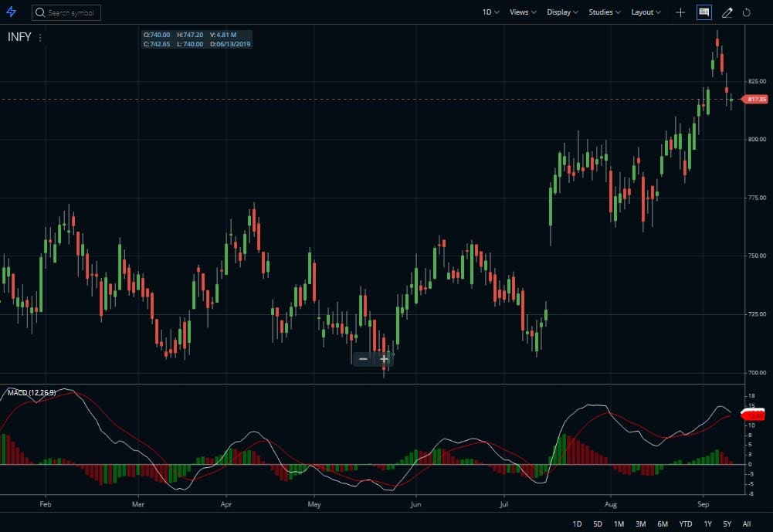This screenshot has width=773, height=532.
Task: Click the plus zoom-in button on chart
Action: 384,359
